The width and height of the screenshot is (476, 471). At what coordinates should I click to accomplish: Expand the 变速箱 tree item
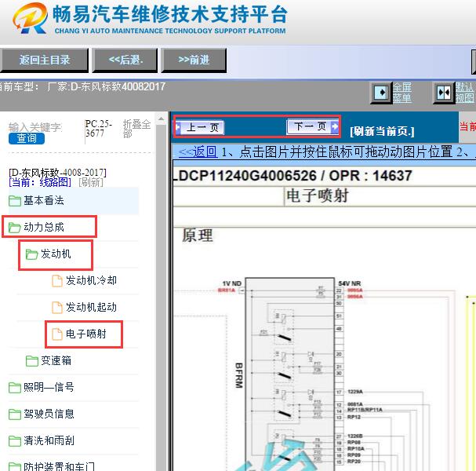point(56,360)
